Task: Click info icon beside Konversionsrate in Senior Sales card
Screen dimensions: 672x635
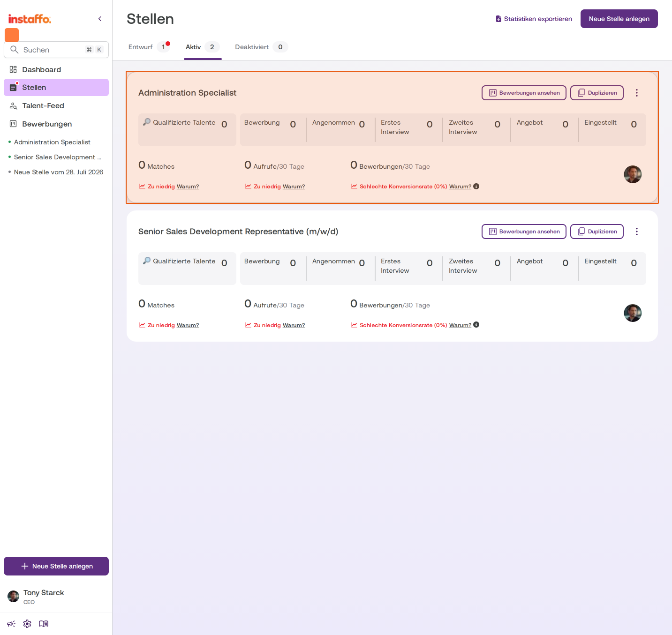Action: click(x=476, y=325)
